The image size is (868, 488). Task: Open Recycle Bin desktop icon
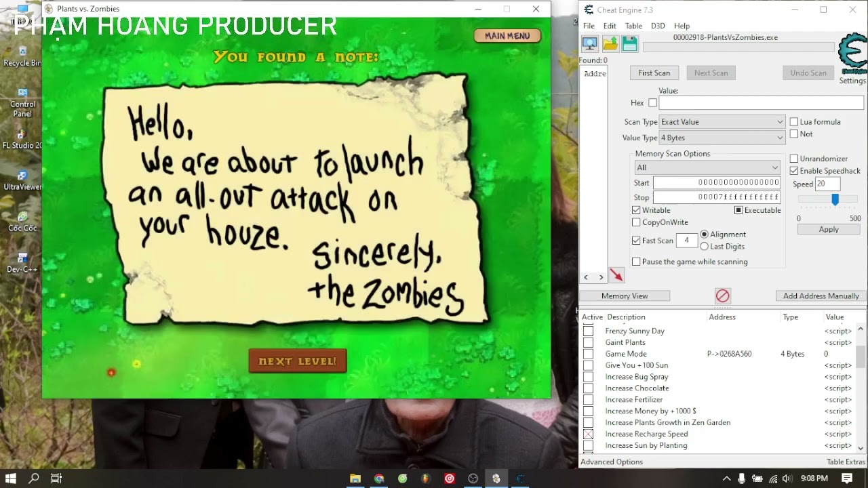coord(22,56)
